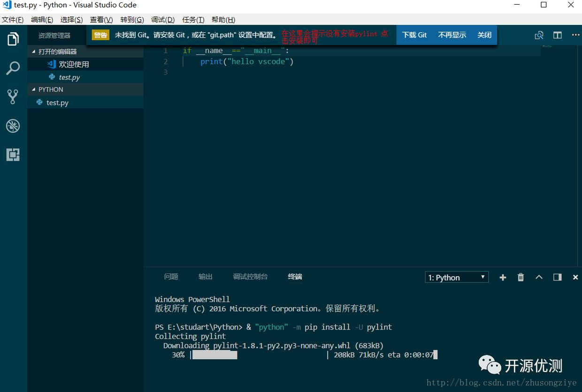Open 欢迎使用 in open editors

point(85,64)
